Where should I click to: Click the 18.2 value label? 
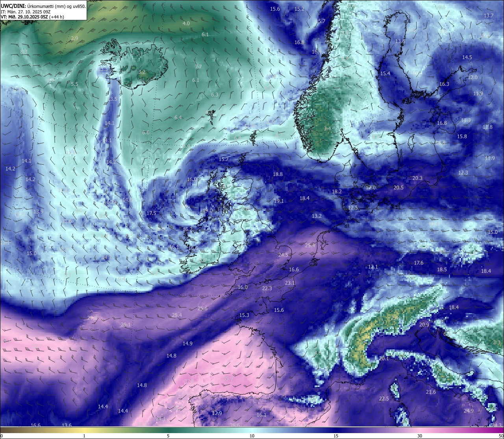(x=337, y=191)
